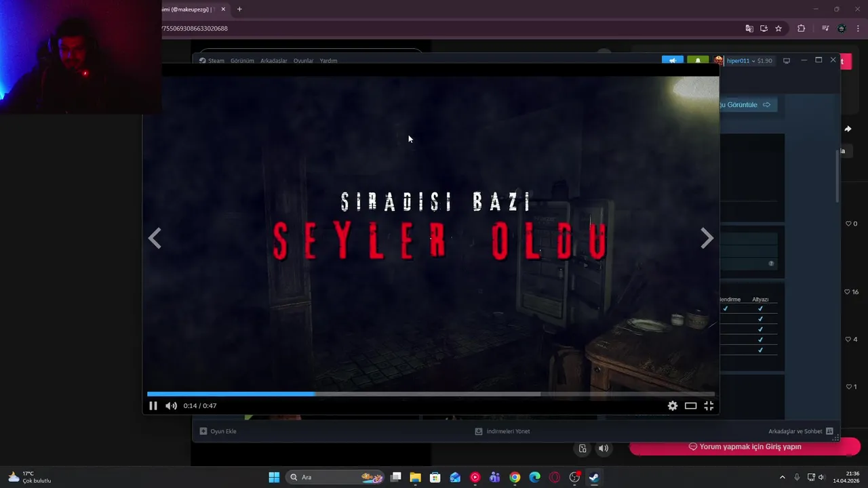
Task: Open Arkadaşlar ve Sohbet
Action: tap(801, 431)
